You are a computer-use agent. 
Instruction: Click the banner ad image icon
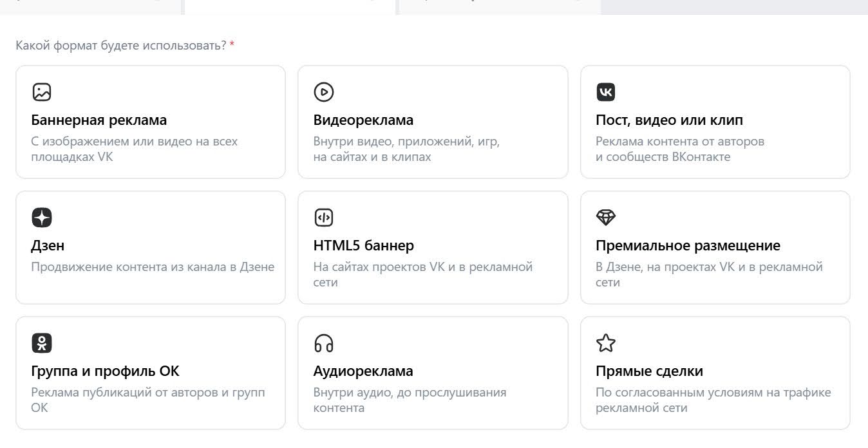(42, 92)
